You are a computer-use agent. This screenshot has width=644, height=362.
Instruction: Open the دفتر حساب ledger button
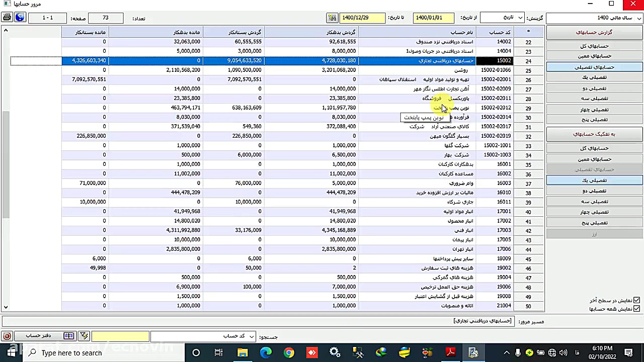pos(45,336)
